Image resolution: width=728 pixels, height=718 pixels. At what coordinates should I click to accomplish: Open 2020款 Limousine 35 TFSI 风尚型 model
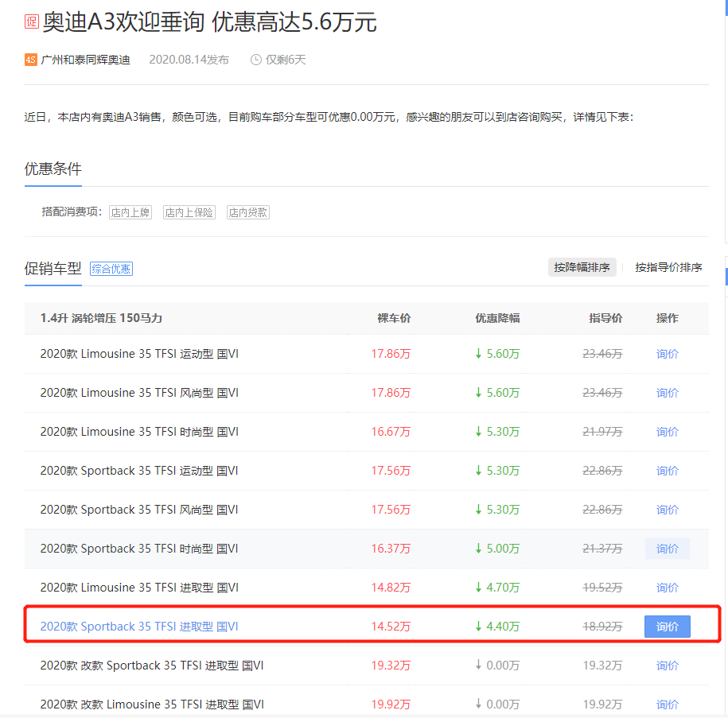tap(139, 393)
